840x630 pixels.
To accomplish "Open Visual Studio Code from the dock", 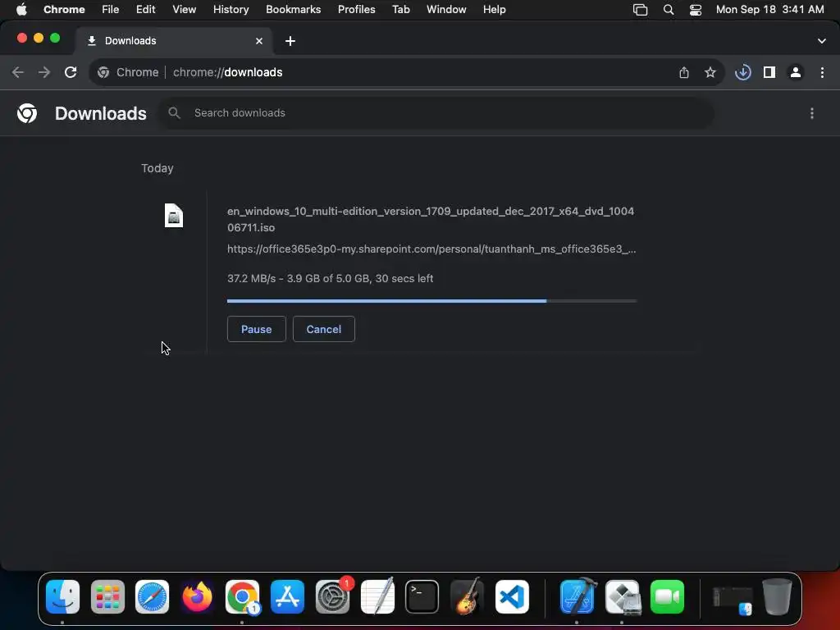I will [x=512, y=597].
